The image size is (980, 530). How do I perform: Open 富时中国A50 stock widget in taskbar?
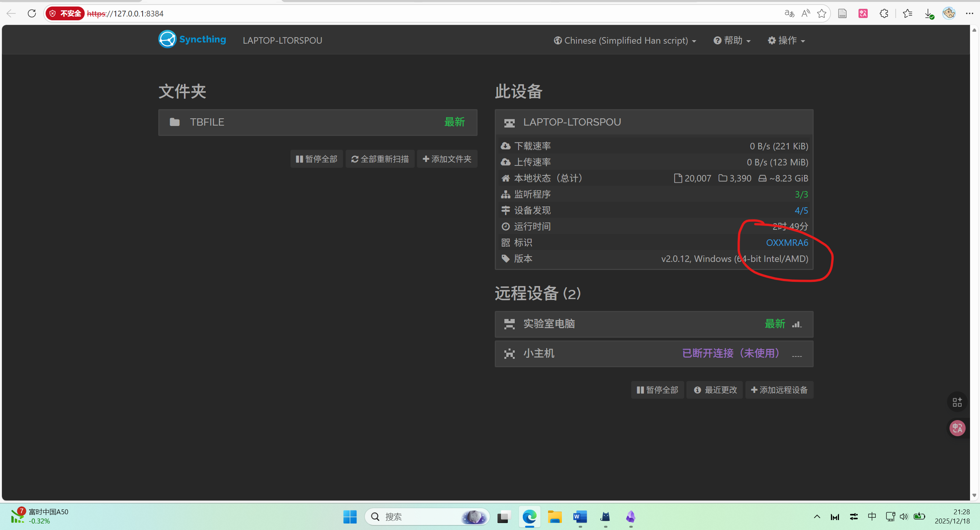(39, 516)
